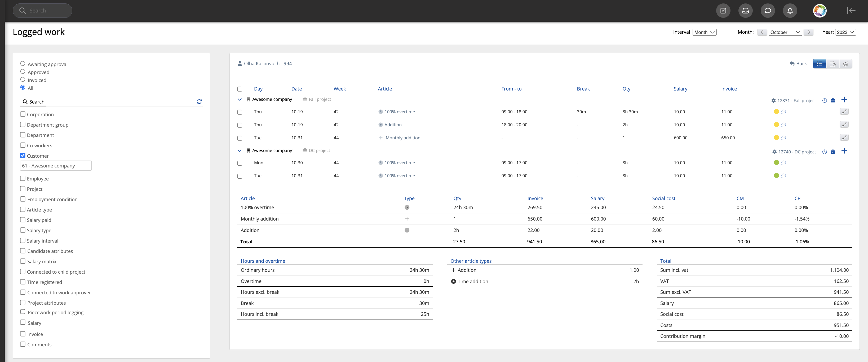
Task: Check the Mon 10-30 row checkbox
Action: pyautogui.click(x=240, y=163)
